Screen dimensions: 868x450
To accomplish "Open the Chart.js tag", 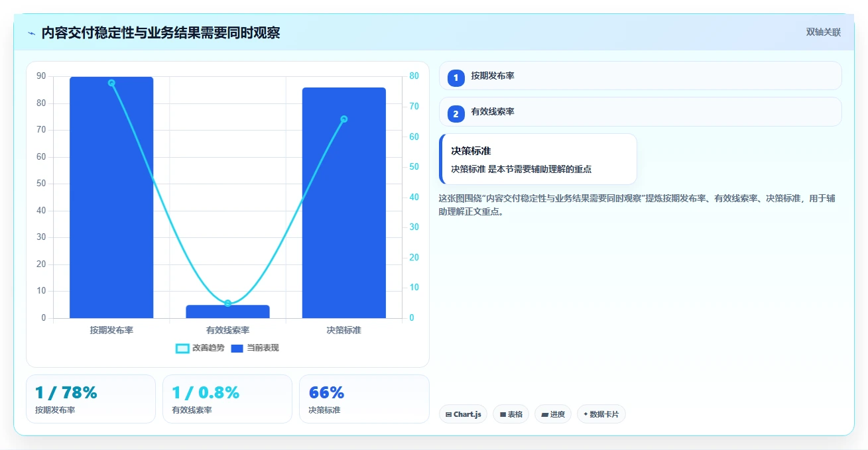I will point(463,414).
